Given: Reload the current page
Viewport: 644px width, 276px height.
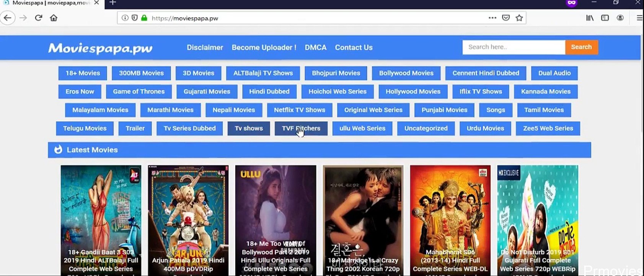Looking at the screenshot, I should coord(38,18).
